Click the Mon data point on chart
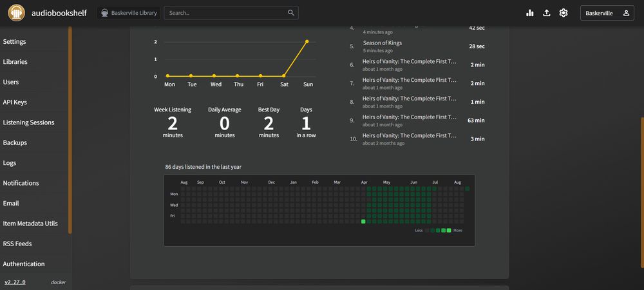This screenshot has width=644, height=290. pos(167,75)
